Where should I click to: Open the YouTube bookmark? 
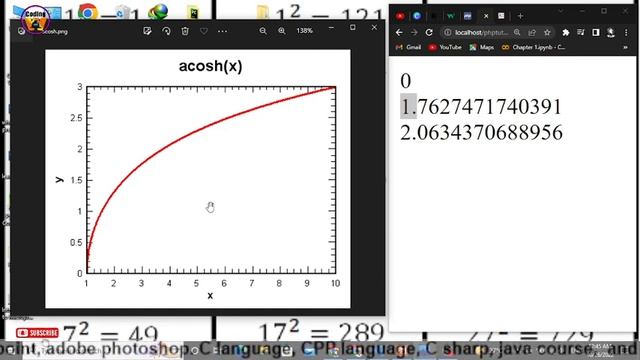click(x=445, y=47)
